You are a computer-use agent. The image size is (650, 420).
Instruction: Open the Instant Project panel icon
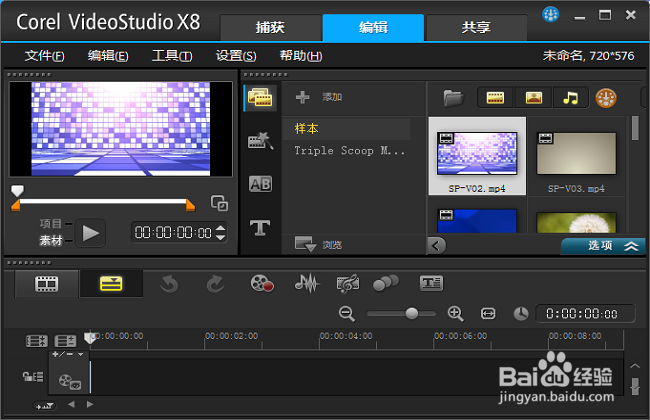point(260,141)
